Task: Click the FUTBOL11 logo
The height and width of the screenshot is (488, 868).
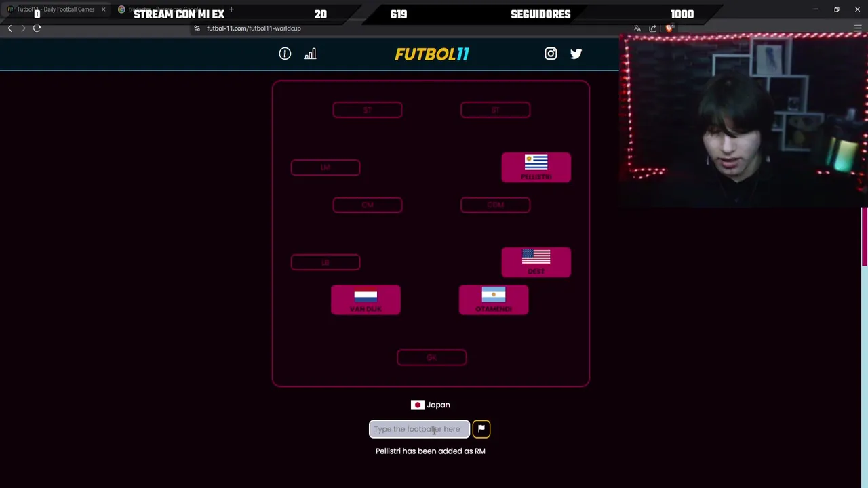Action: tap(432, 54)
